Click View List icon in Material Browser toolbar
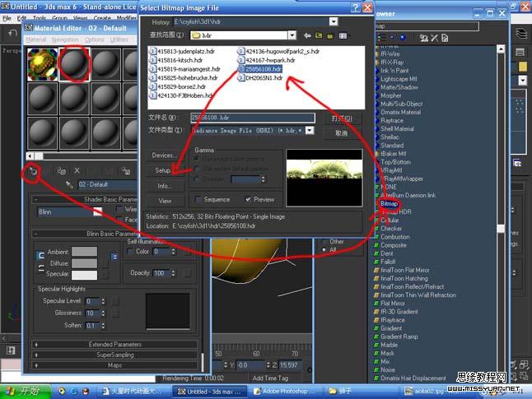The width and height of the screenshot is (532, 399). 383,38
